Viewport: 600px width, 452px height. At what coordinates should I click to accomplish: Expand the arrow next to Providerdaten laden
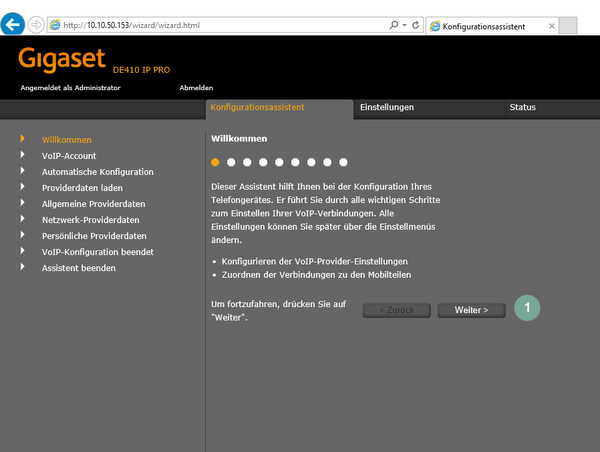22,188
